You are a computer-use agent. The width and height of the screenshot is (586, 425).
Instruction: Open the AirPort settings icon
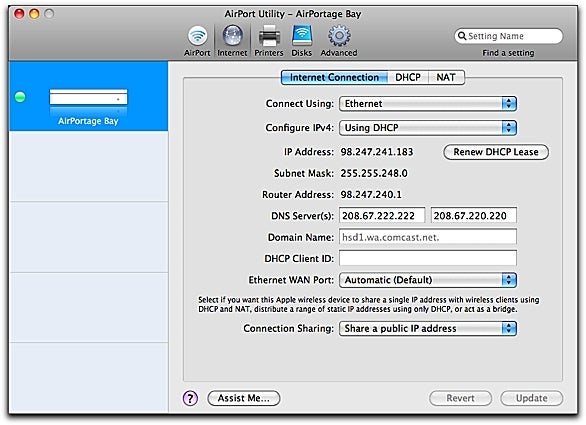[x=197, y=36]
